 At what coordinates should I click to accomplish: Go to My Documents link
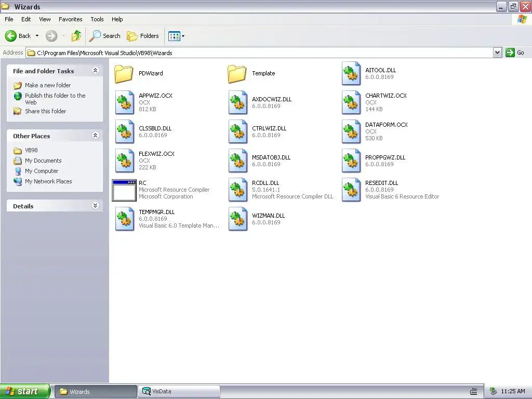pyautogui.click(x=43, y=161)
